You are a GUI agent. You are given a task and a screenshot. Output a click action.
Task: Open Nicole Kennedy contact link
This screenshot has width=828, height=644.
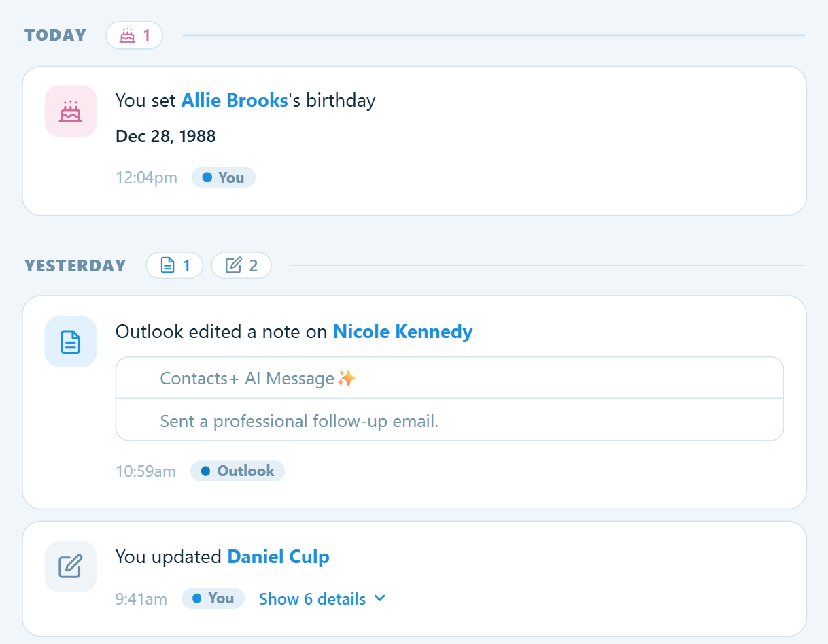tap(402, 332)
